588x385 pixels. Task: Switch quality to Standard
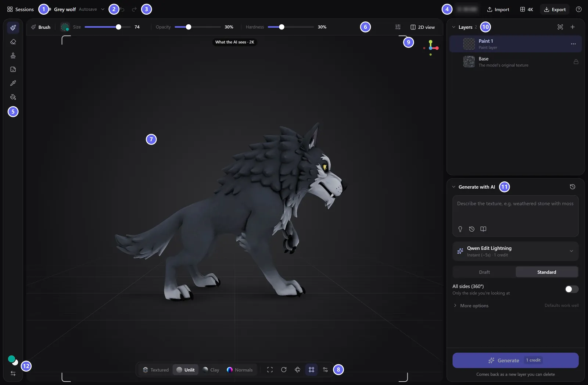pos(547,272)
